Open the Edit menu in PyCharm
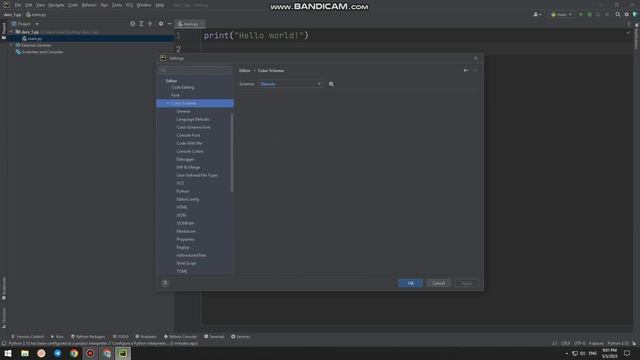Screen dimensions: 640x360 (x=28, y=5)
